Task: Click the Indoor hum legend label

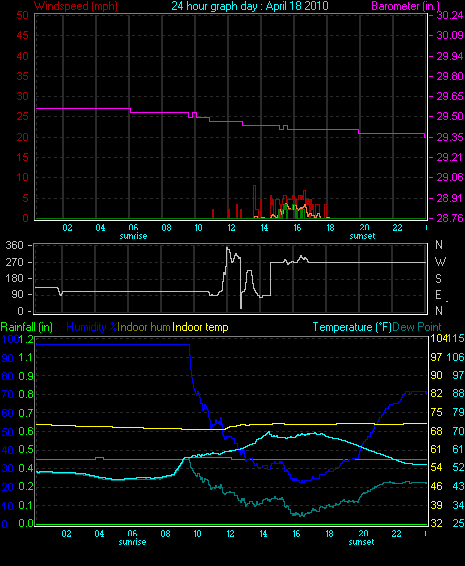Action: 144,327
